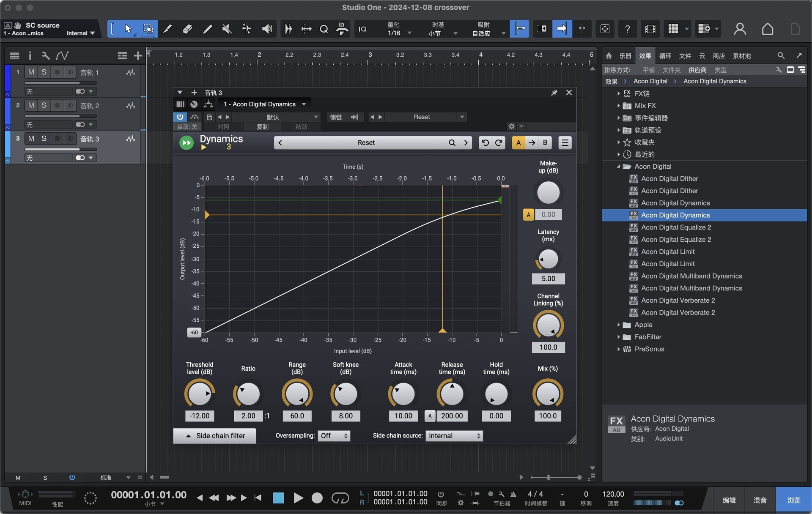This screenshot has width=812, height=514.
Task: Mute track 音轨 3
Action: coord(31,139)
